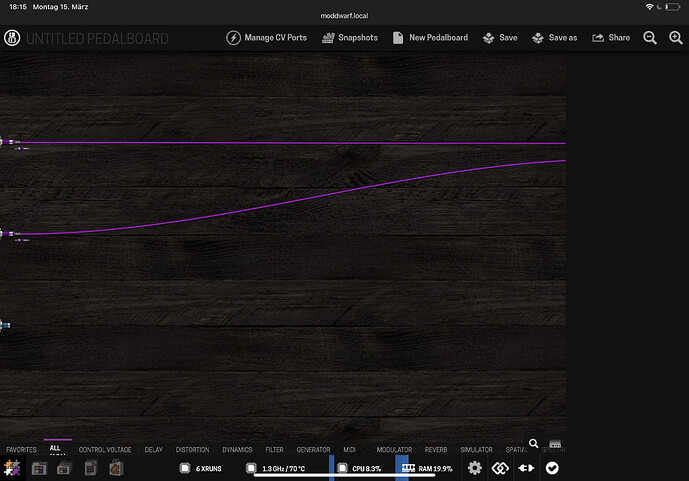Image resolution: width=689 pixels, height=481 pixels.
Task: Save the current pedalboard
Action: [x=500, y=38]
